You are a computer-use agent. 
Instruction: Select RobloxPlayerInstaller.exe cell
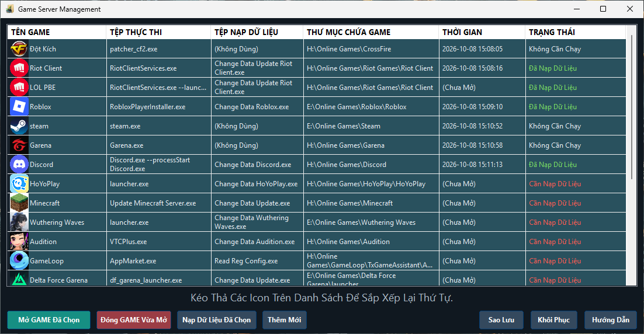click(x=158, y=107)
